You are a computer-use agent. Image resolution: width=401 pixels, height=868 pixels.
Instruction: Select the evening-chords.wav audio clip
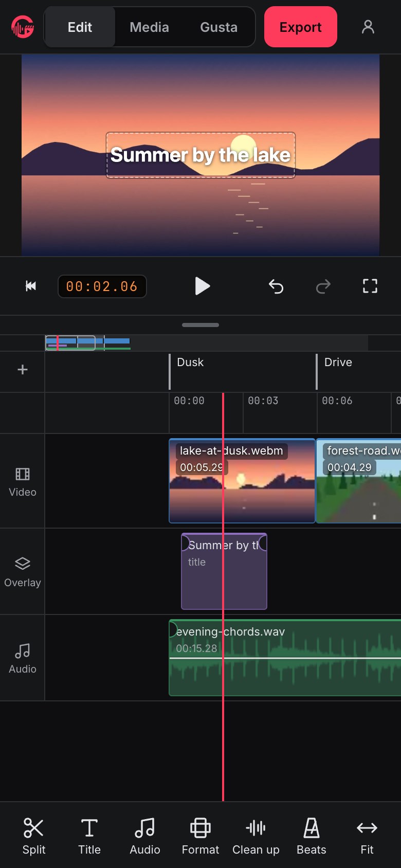pos(285,658)
